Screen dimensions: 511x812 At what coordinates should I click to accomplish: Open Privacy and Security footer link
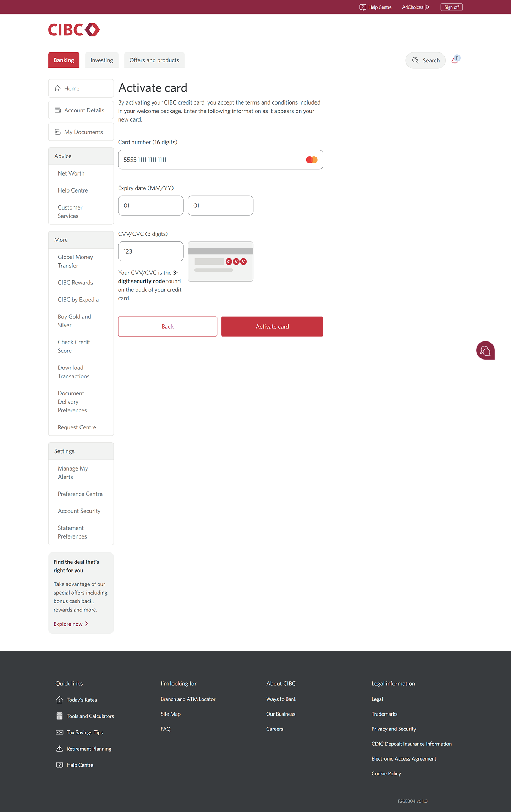394,729
